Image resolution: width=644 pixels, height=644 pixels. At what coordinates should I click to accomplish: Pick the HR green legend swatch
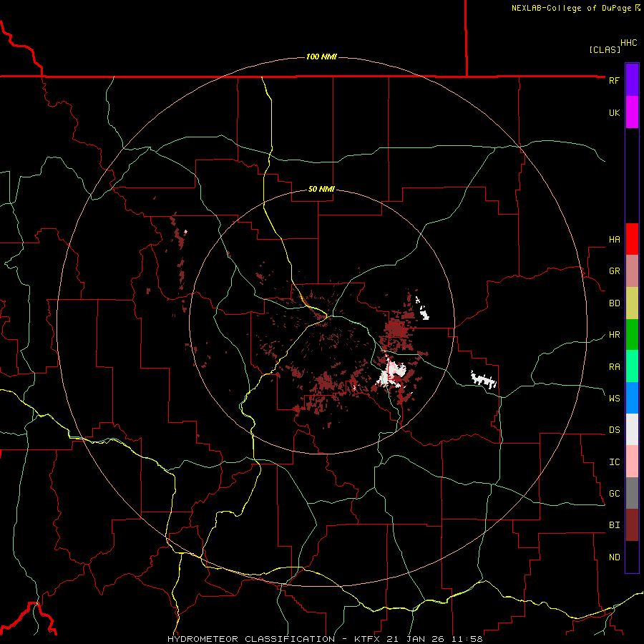[632, 335]
